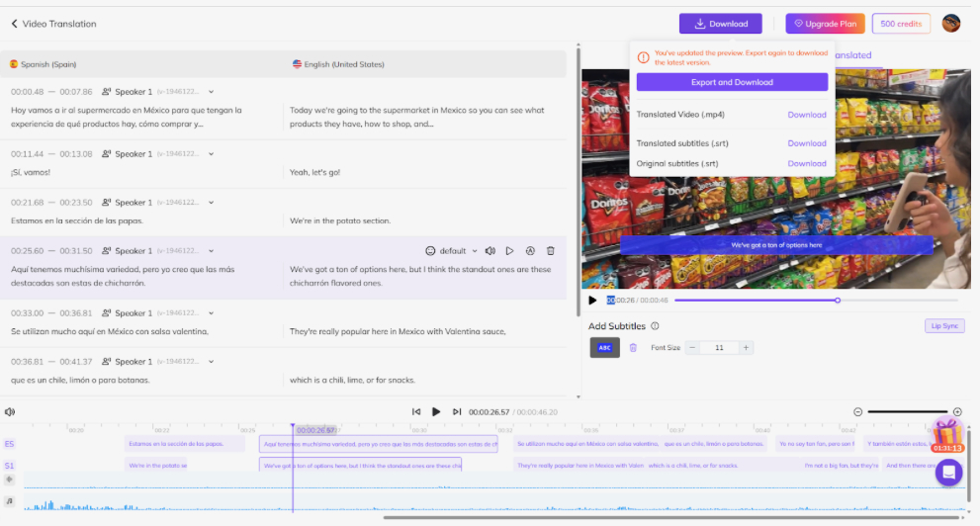This screenshot has width=980, height=526.
Task: Click the video preview progress slider
Action: 816,301
